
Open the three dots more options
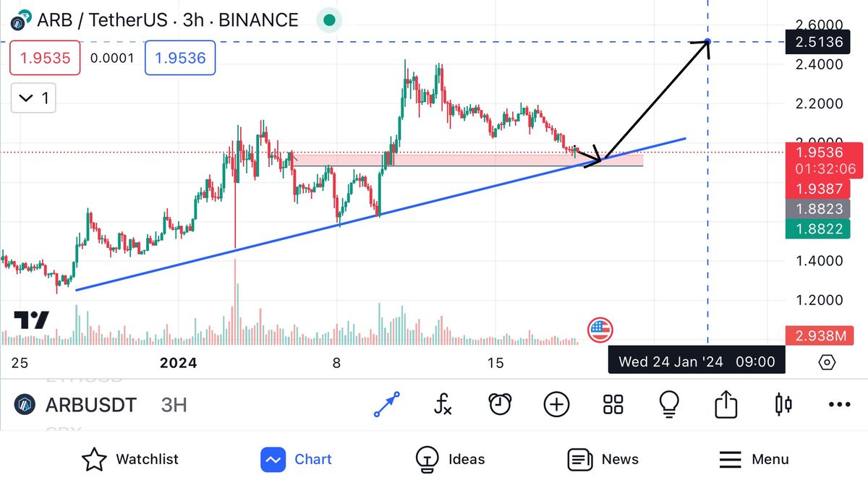click(x=839, y=405)
